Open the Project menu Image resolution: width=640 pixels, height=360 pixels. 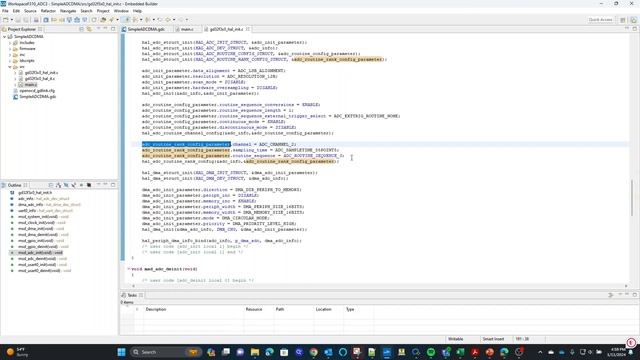[x=103, y=11]
